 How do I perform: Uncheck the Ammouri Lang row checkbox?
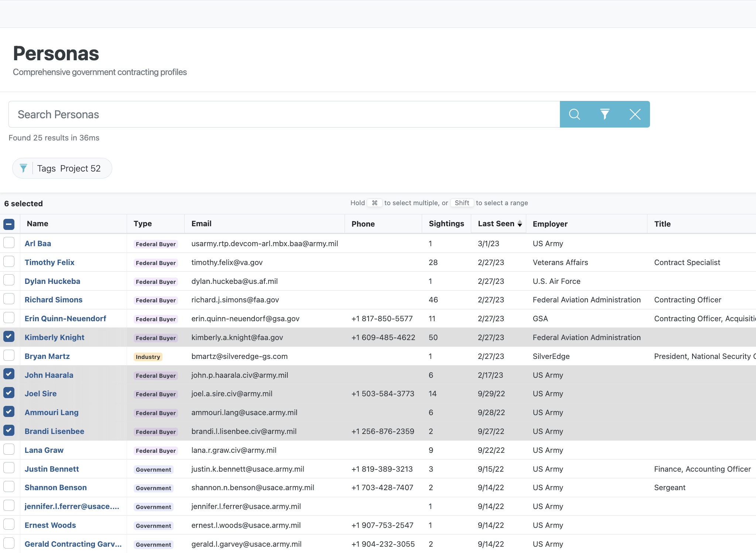tap(9, 412)
